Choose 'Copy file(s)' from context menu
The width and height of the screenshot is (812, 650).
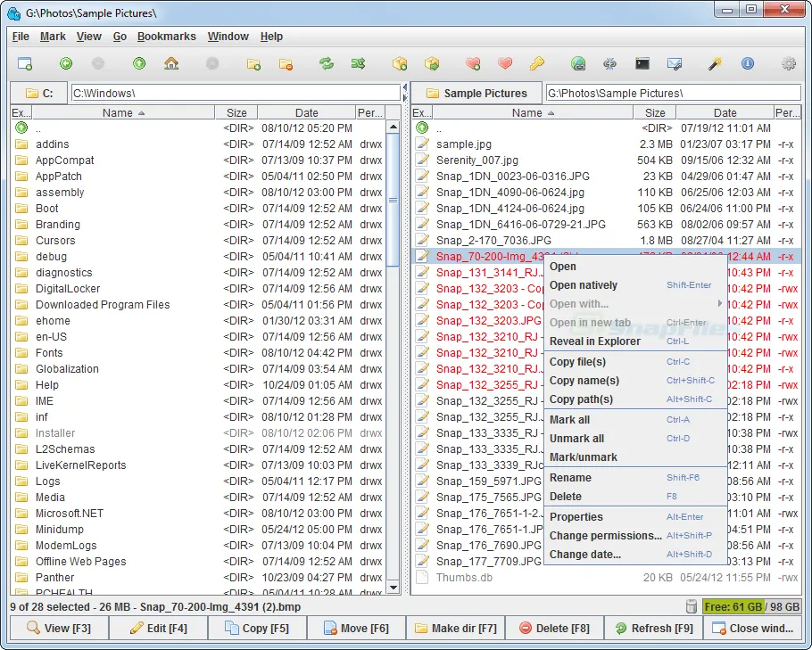pyautogui.click(x=635, y=362)
